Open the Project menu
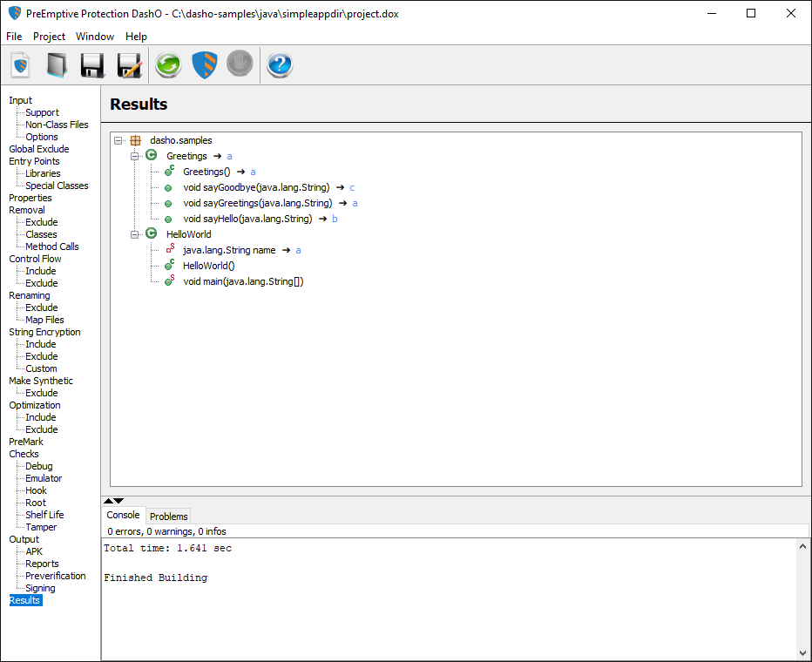The height and width of the screenshot is (662, 812). point(49,37)
